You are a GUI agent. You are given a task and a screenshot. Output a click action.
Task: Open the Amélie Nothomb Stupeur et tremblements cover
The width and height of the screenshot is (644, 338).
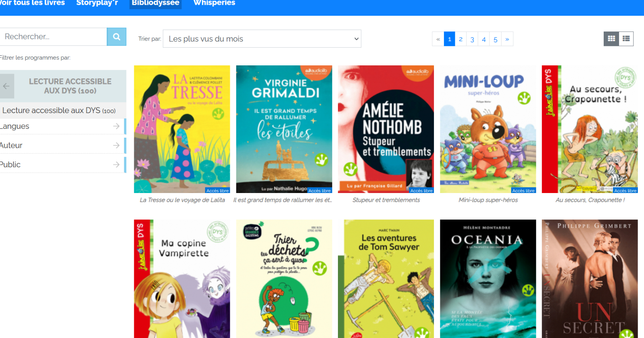pos(386,129)
